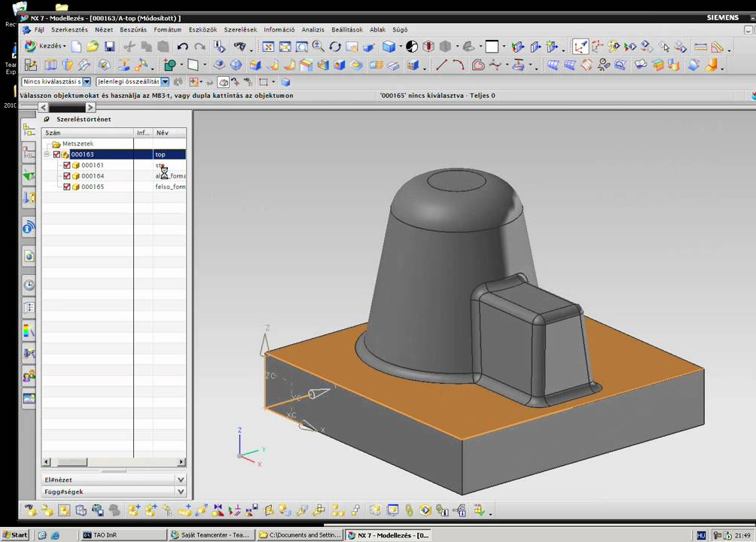Screen dimensions: 756x542
Task: Click the black-and-white face analysis sphere icon
Action: point(412,47)
